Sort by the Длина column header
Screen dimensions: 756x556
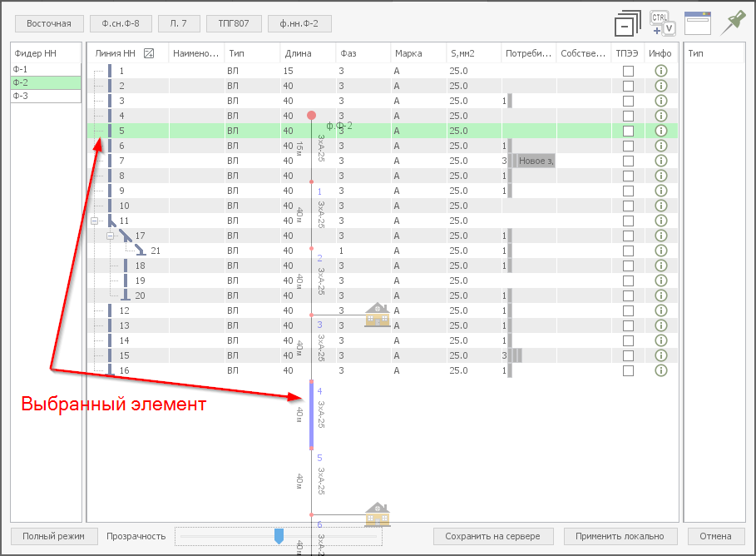(x=308, y=53)
